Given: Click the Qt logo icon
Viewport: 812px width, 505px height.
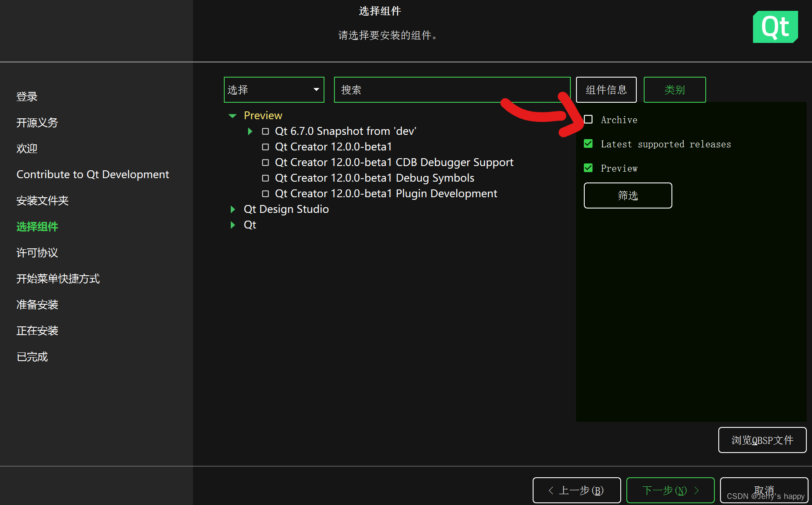Looking at the screenshot, I should [x=775, y=27].
